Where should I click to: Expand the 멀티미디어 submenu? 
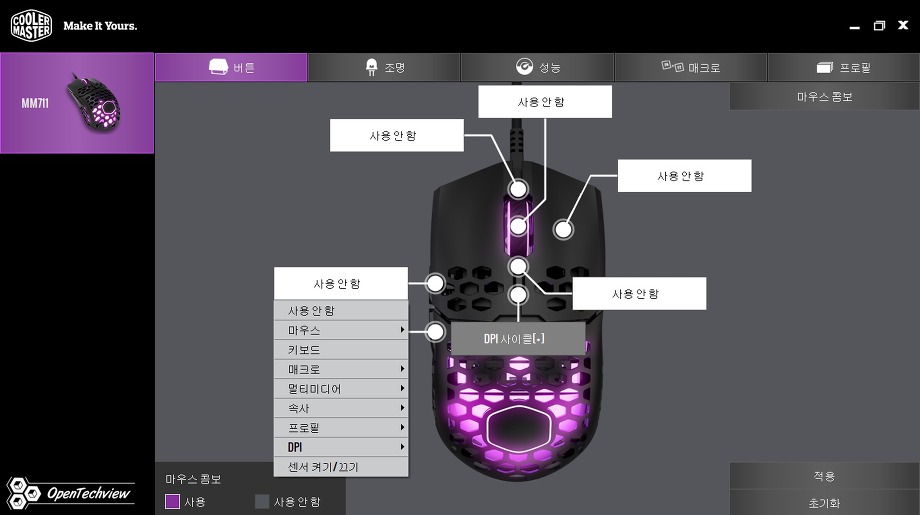pyautogui.click(x=341, y=388)
